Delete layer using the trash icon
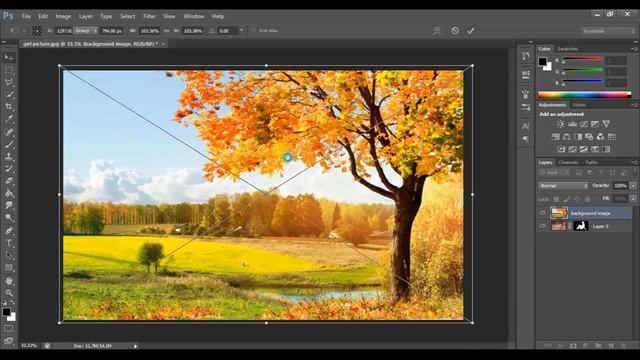 pos(623,346)
